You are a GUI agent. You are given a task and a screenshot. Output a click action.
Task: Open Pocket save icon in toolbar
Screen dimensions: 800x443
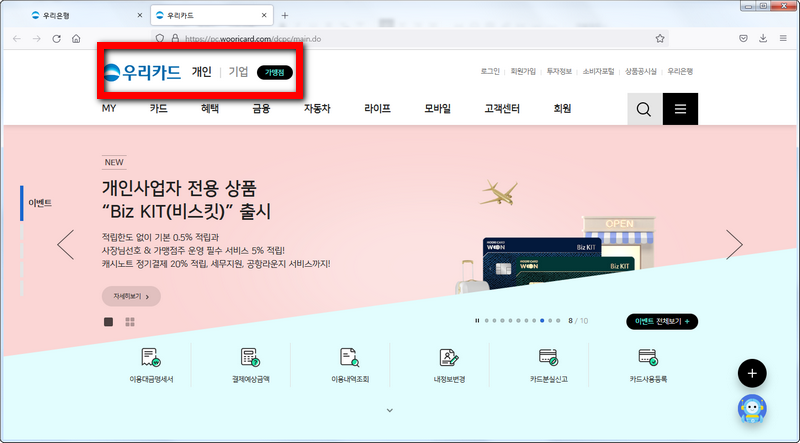[x=743, y=39]
